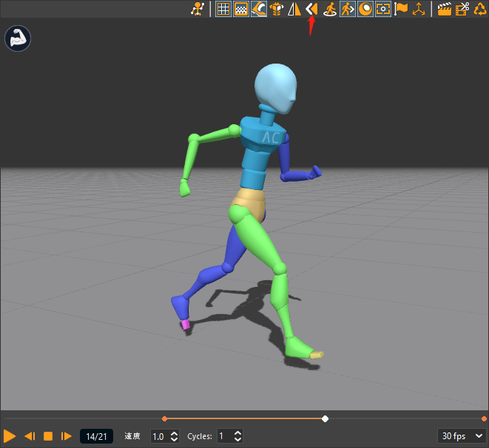Click the muscle arm logo badge
This screenshot has width=489, height=448.
[17, 38]
